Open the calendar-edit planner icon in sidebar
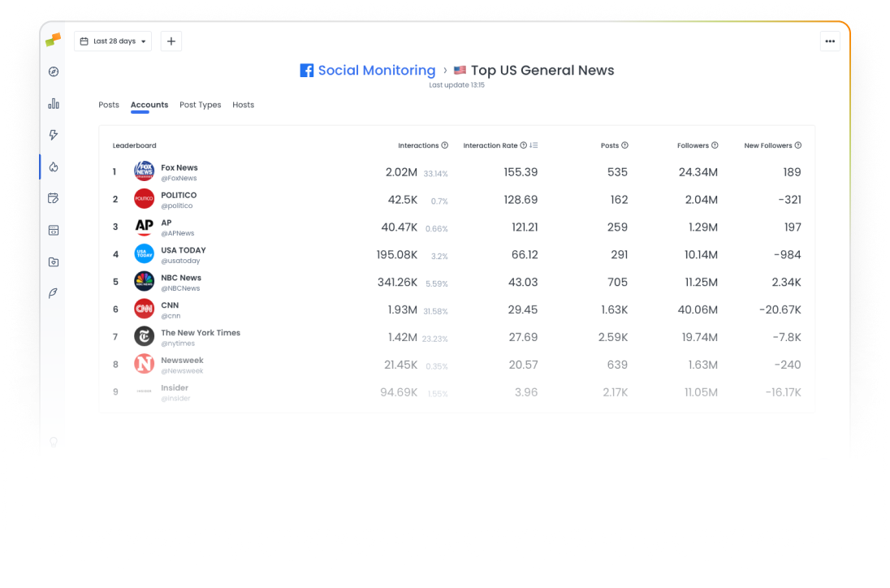Screen dimensions: 890x588 pos(53,197)
